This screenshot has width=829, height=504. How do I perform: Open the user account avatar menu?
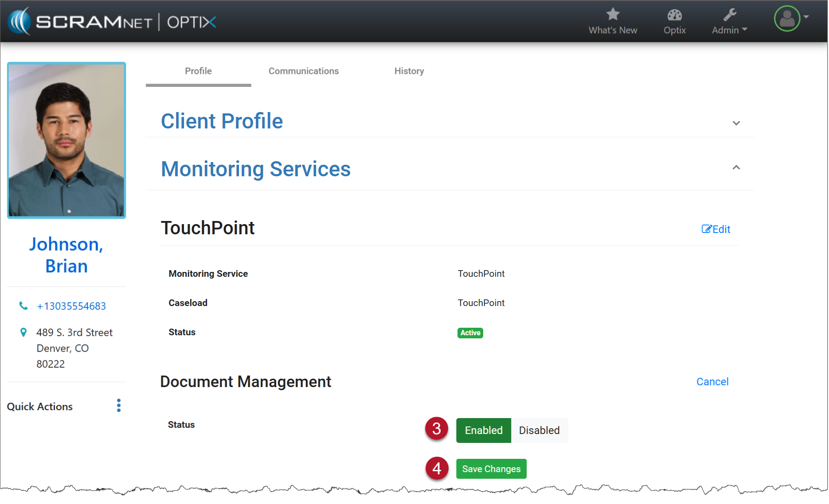(787, 19)
